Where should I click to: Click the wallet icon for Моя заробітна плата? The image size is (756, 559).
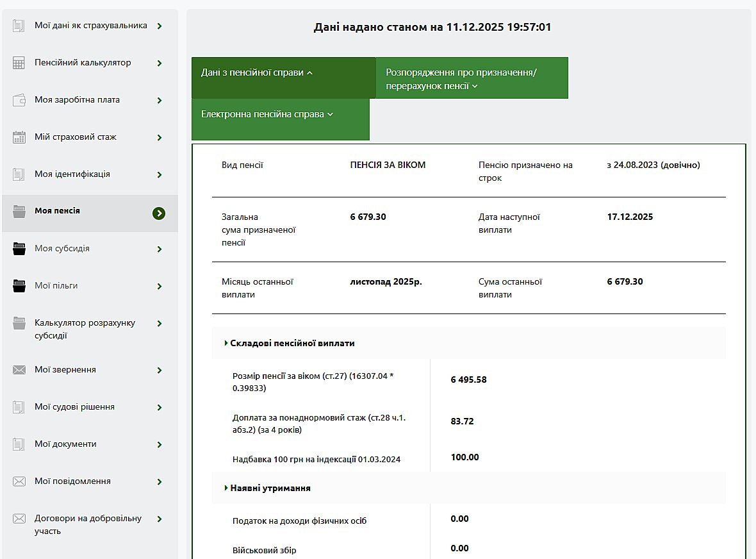pyautogui.click(x=19, y=100)
